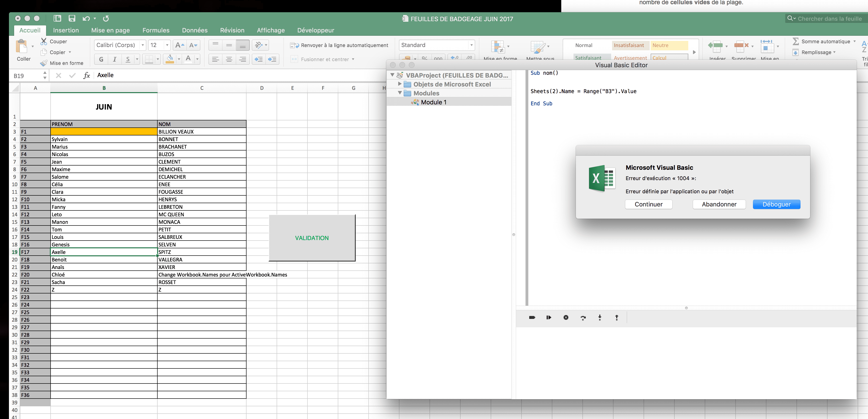Click the Coller paste clipboard icon

(22, 46)
